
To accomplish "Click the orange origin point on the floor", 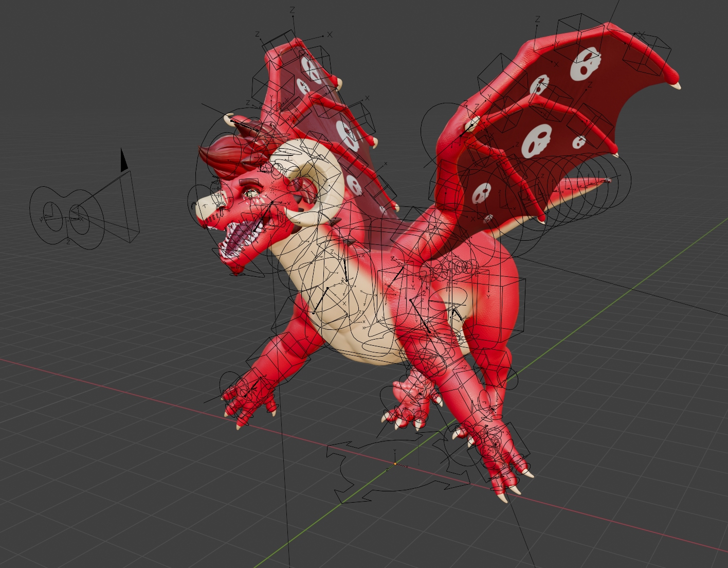I will coord(395,464).
